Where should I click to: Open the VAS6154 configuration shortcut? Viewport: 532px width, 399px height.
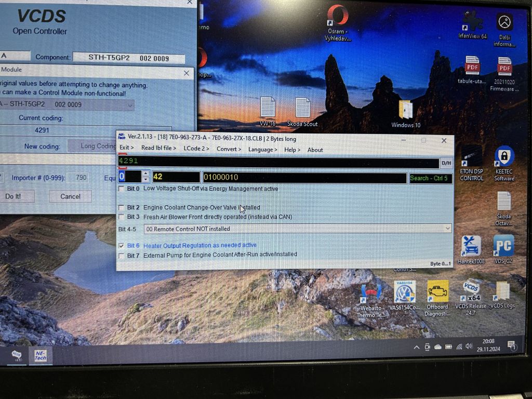(x=405, y=292)
